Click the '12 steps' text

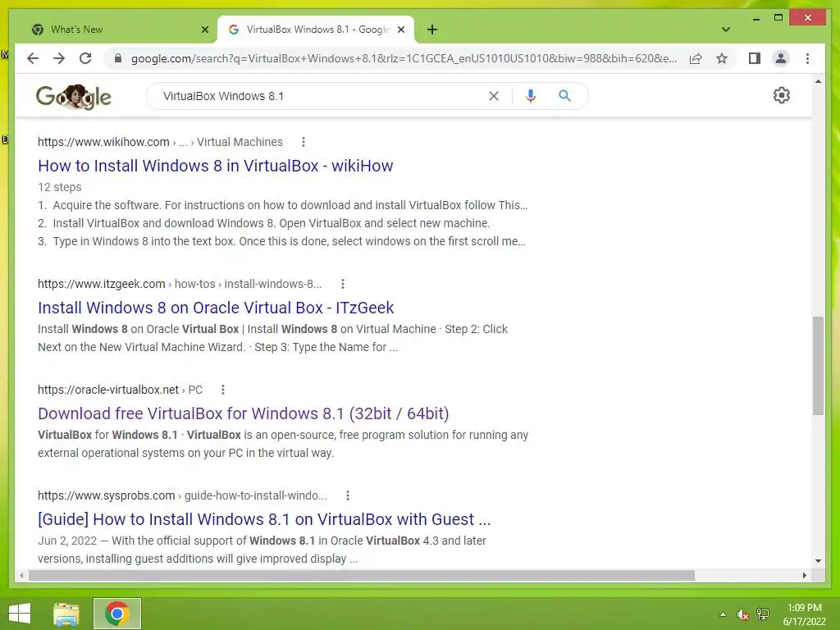(59, 187)
